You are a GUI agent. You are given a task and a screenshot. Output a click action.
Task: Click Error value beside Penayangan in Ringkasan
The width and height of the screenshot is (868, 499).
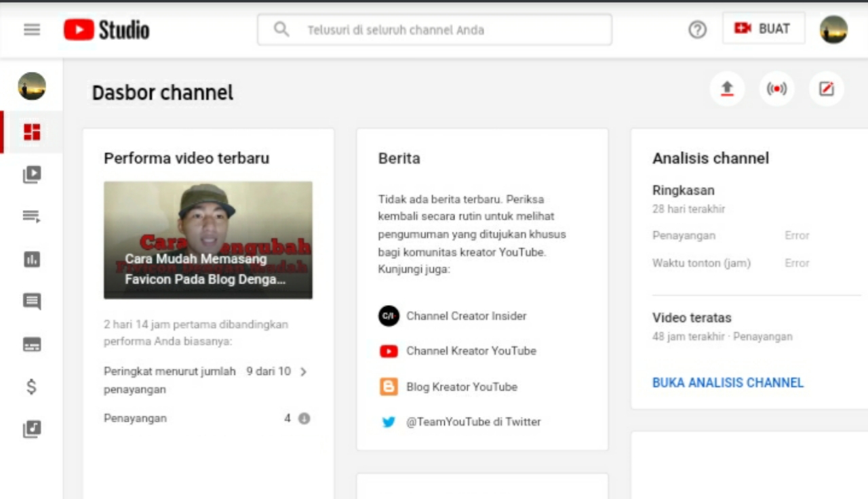click(797, 236)
